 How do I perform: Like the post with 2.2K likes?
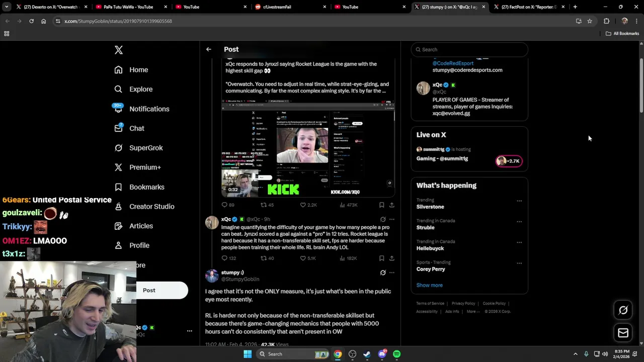[x=308, y=205]
